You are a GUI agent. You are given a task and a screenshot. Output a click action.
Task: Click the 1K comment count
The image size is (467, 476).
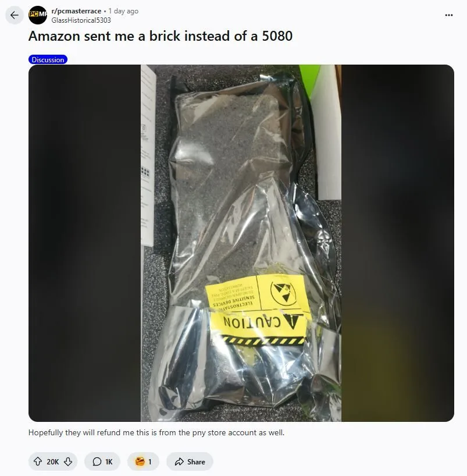109,461
